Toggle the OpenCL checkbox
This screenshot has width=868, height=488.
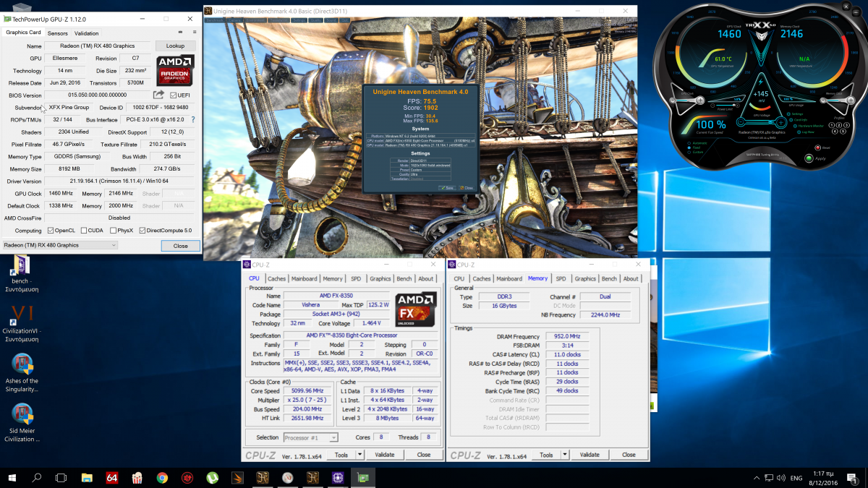[51, 231]
